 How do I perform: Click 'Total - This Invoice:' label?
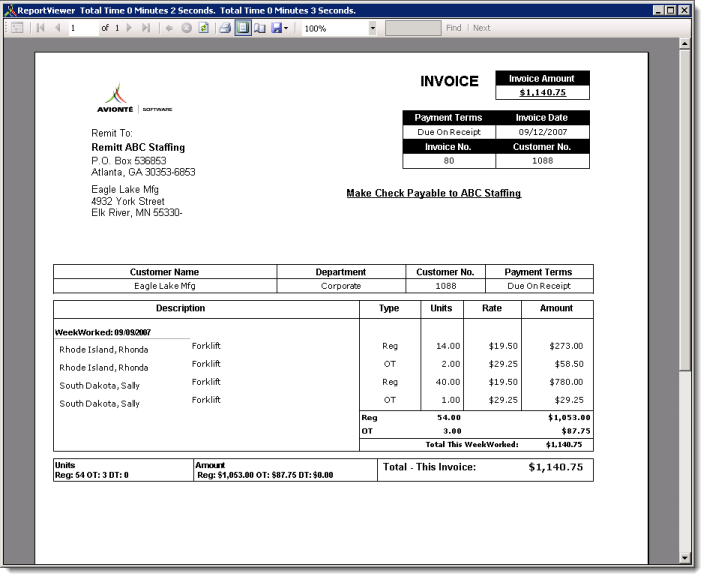point(429,467)
